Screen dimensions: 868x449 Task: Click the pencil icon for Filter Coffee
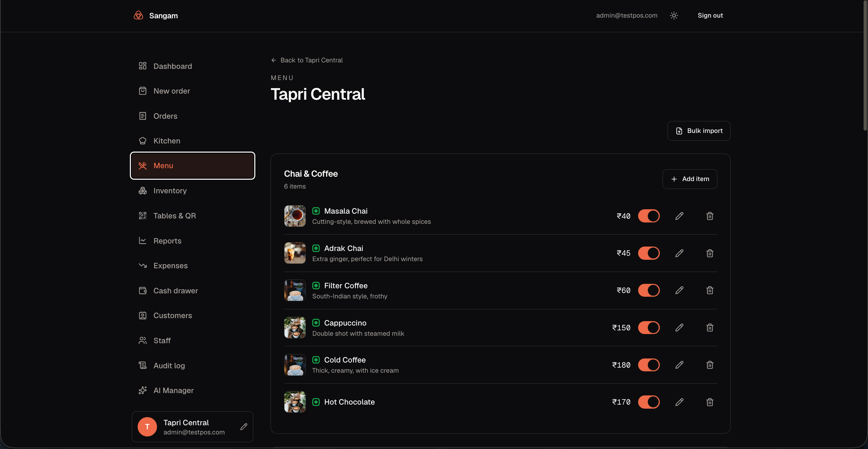[x=679, y=290]
